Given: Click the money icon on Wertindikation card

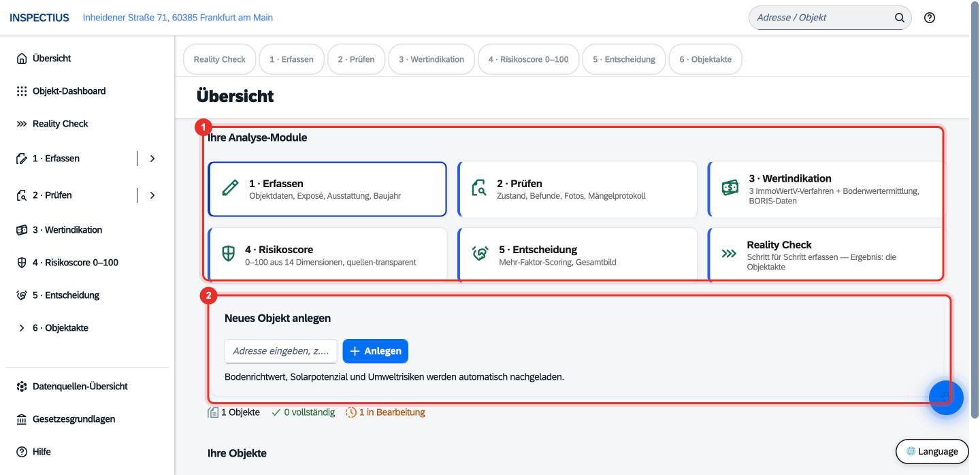Looking at the screenshot, I should click(730, 189).
